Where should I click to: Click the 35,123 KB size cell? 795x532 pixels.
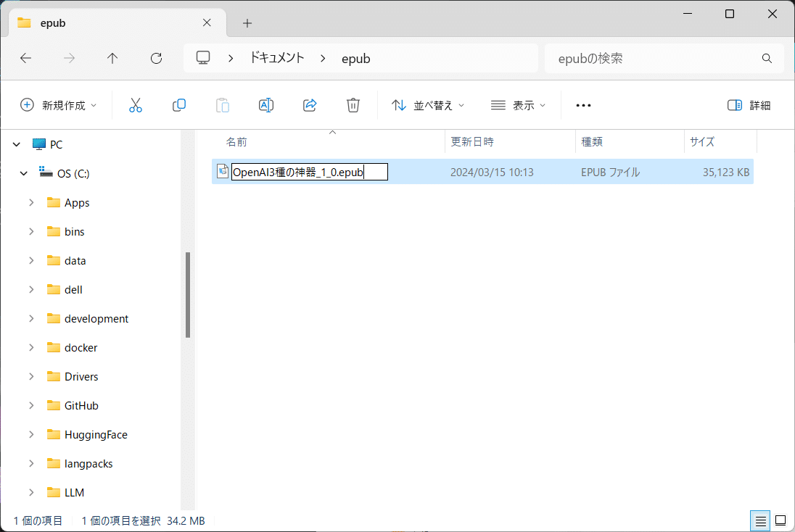[725, 173]
